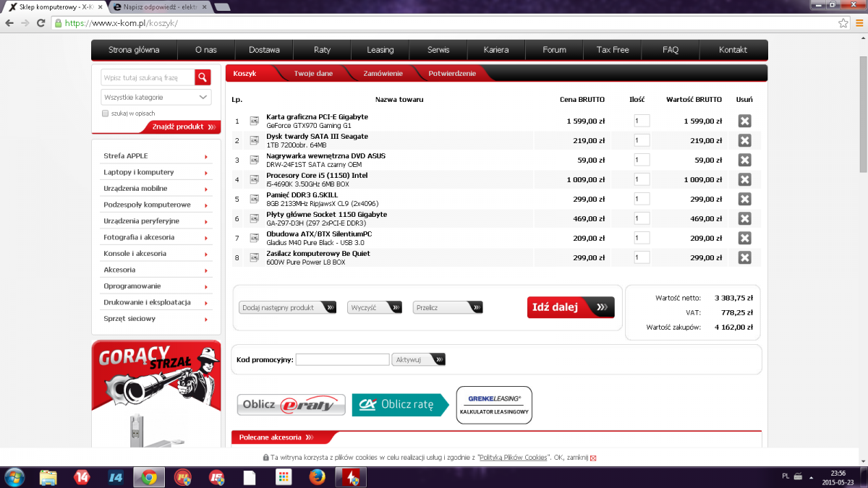Open Firefox from the taskbar
The width and height of the screenshot is (868, 488).
[x=316, y=477]
